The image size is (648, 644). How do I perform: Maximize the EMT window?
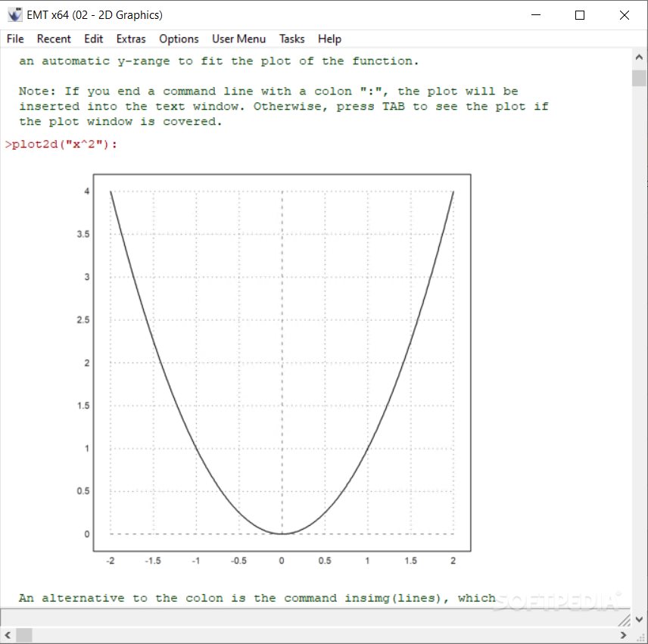pyautogui.click(x=580, y=15)
